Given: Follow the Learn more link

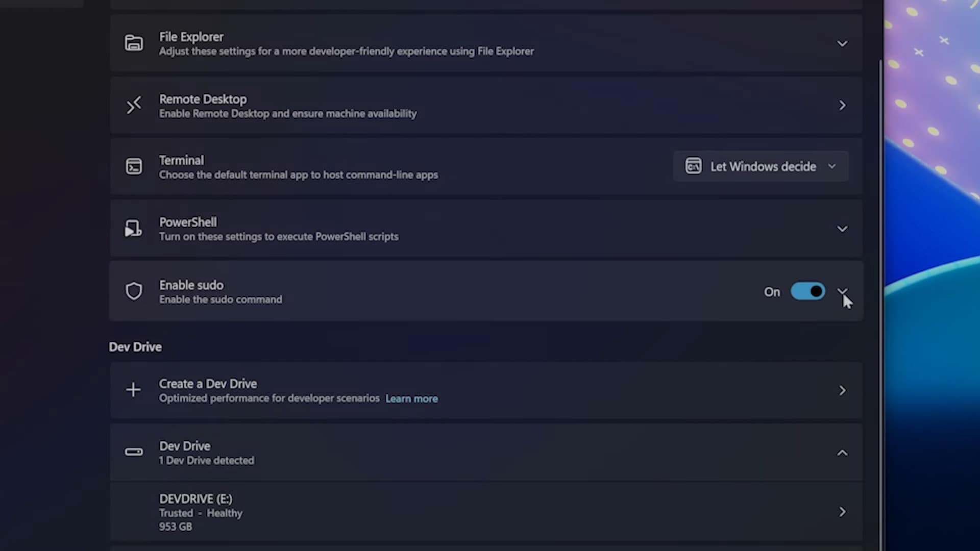Looking at the screenshot, I should pos(411,399).
